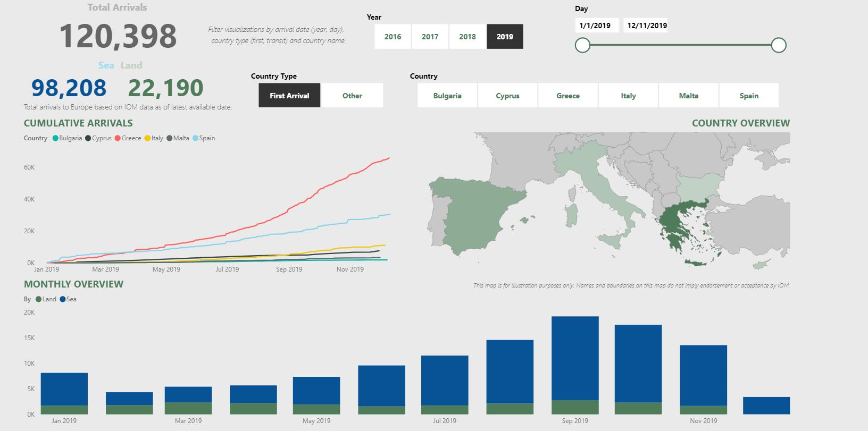Click Cyprus legend entry

click(x=98, y=138)
